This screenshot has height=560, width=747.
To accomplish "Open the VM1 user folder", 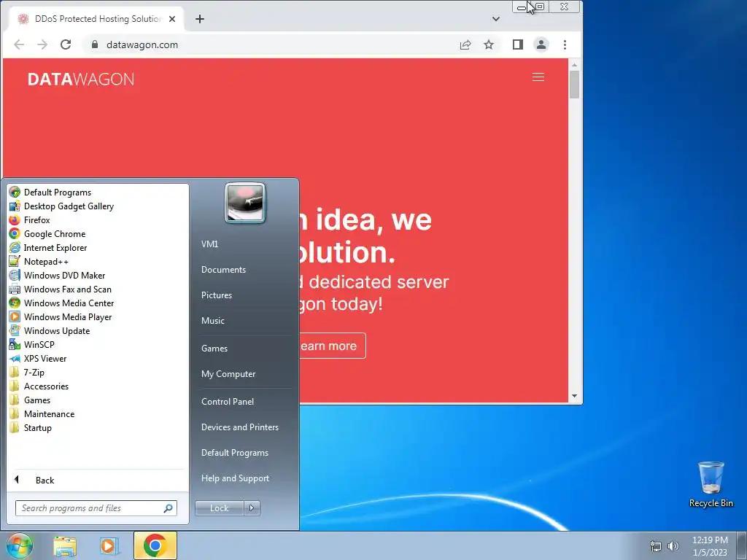I will pyautogui.click(x=209, y=244).
